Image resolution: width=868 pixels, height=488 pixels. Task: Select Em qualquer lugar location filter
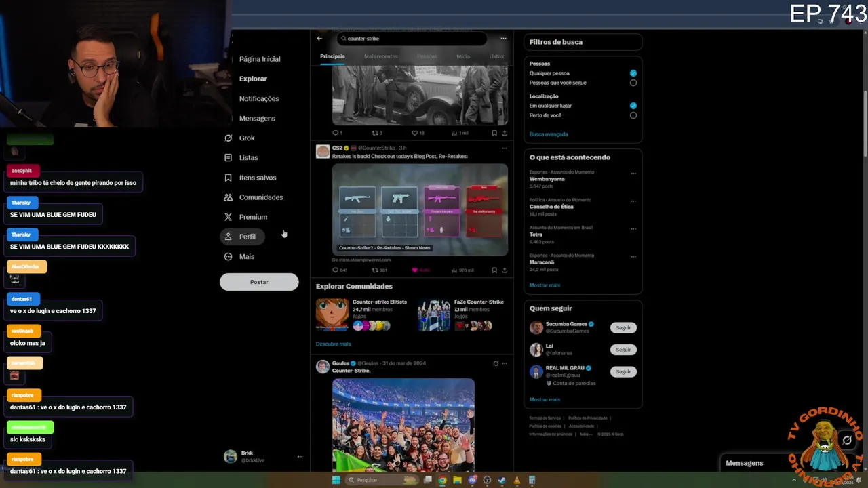633,106
